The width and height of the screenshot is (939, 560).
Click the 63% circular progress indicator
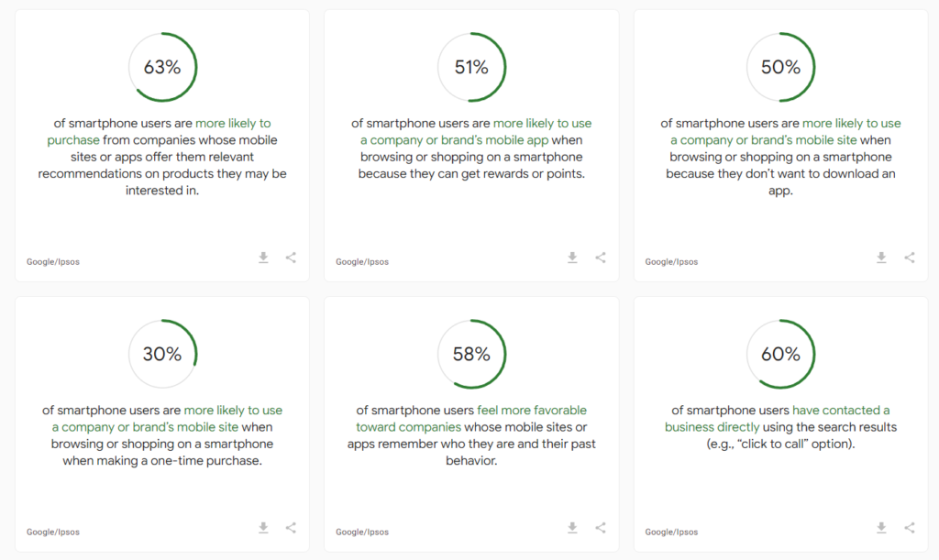pyautogui.click(x=162, y=67)
